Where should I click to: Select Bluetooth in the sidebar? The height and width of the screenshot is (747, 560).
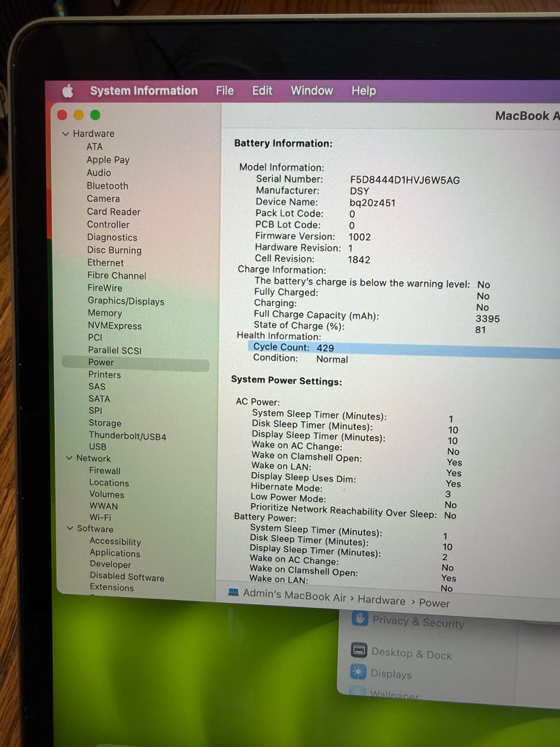tap(107, 186)
